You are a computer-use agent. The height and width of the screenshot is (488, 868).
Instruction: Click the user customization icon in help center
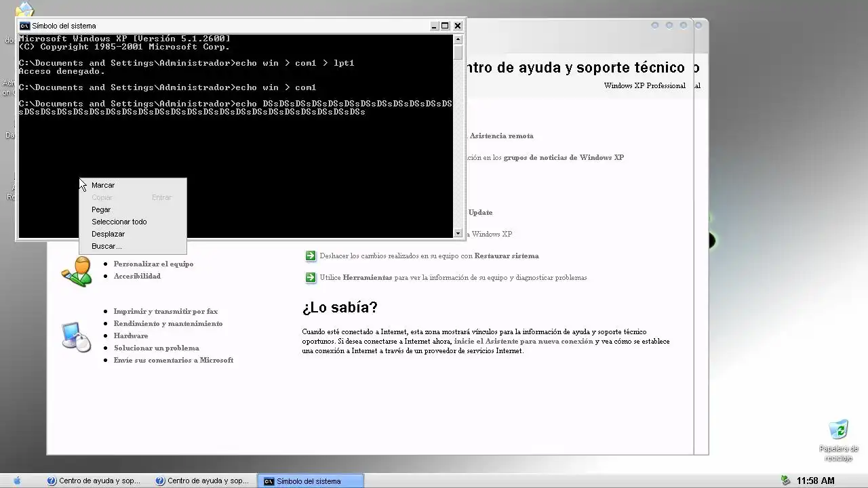(x=77, y=272)
